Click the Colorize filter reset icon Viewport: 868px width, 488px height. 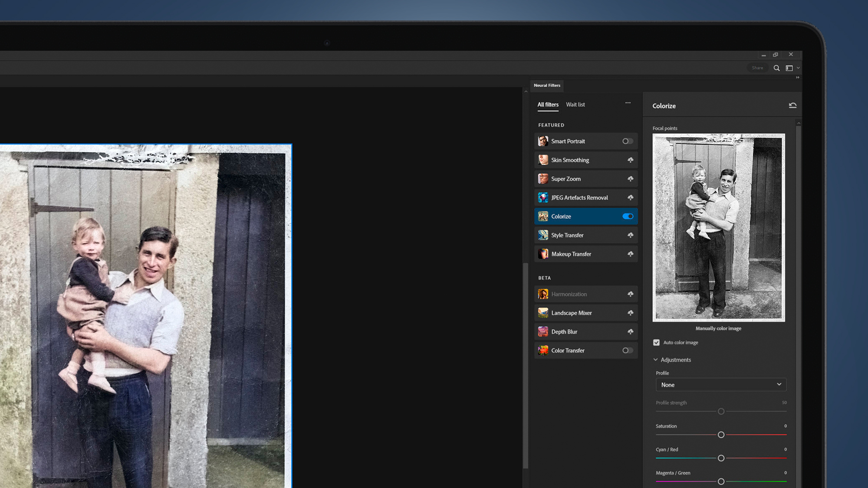792,105
